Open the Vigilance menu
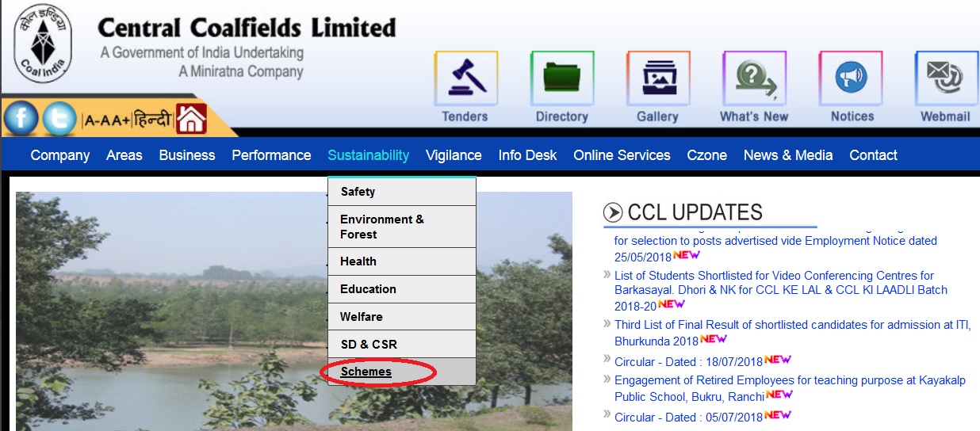Viewport: 980px width, 431px height. tap(454, 155)
